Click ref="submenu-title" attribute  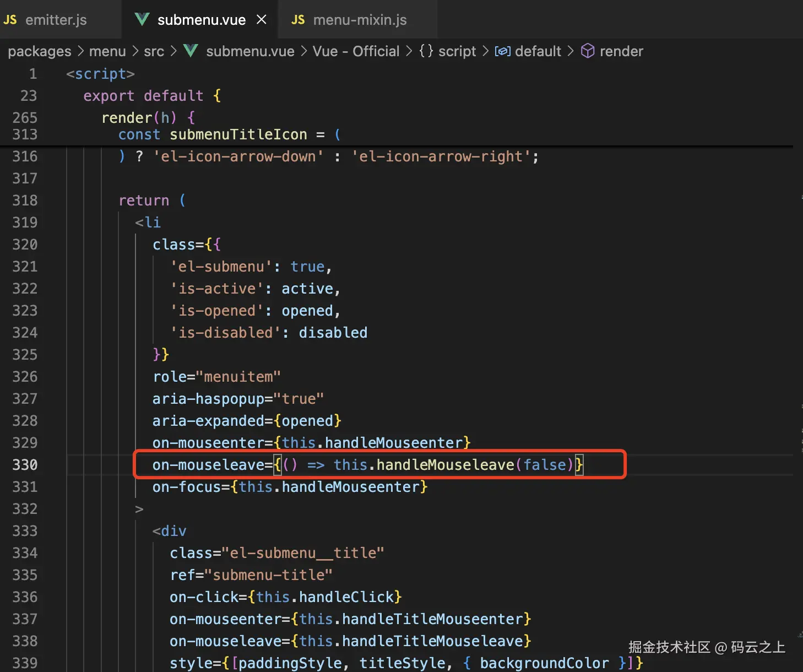click(x=251, y=575)
